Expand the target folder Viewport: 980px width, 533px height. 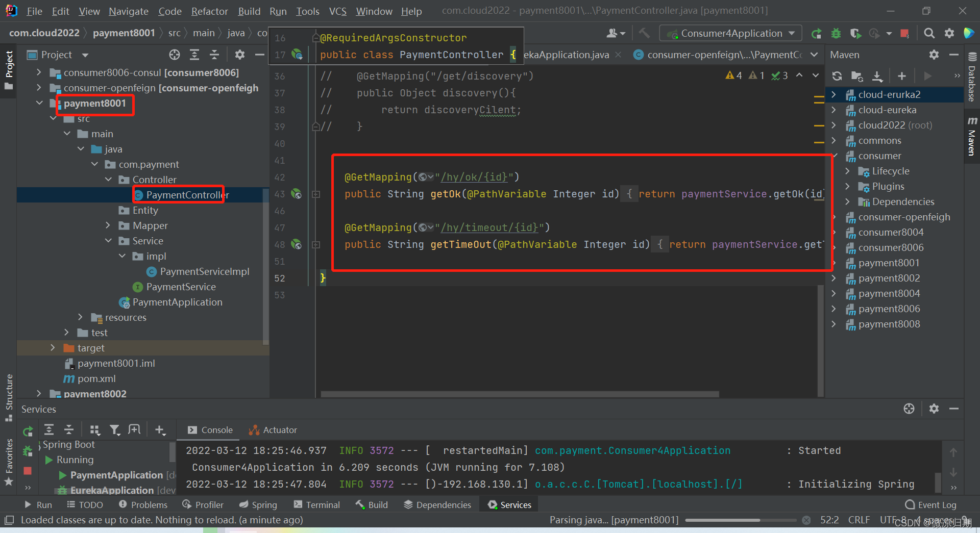[x=53, y=348]
